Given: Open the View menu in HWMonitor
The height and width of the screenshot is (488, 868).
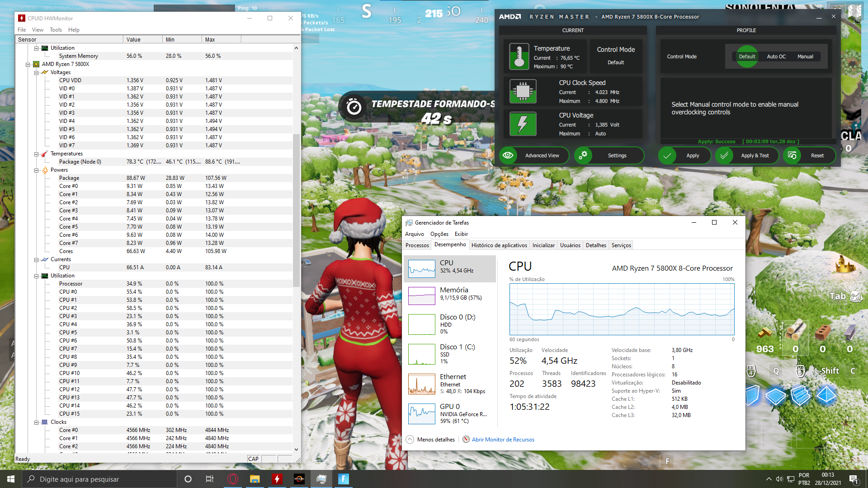Looking at the screenshot, I should (38, 30).
